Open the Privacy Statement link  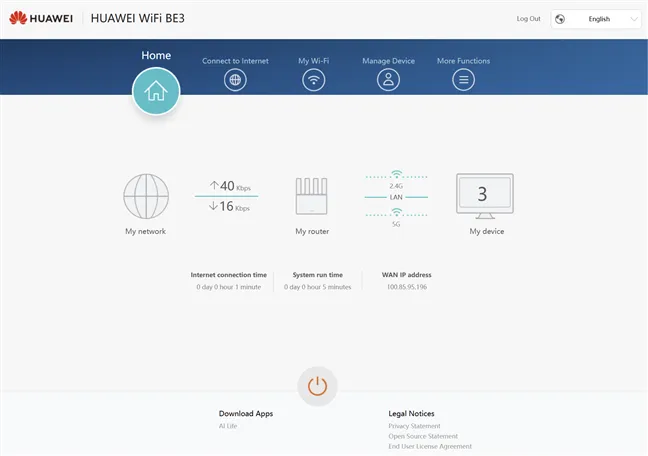coord(414,426)
